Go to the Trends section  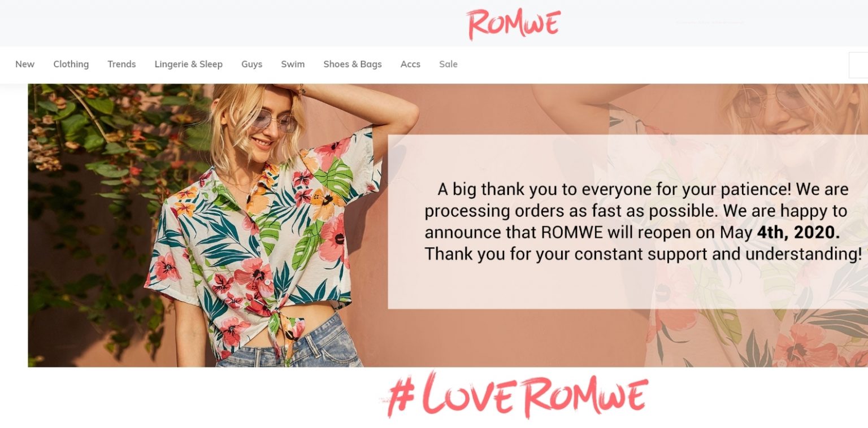click(121, 64)
